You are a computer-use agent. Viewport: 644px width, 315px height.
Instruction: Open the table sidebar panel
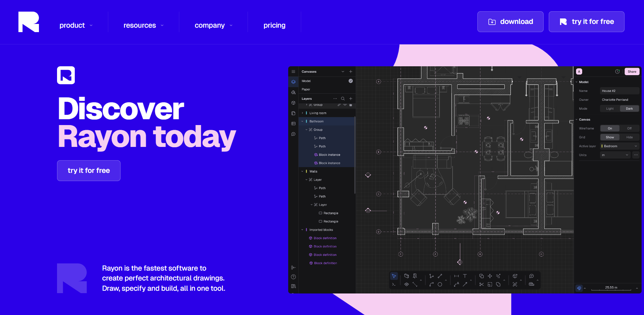coord(293,124)
